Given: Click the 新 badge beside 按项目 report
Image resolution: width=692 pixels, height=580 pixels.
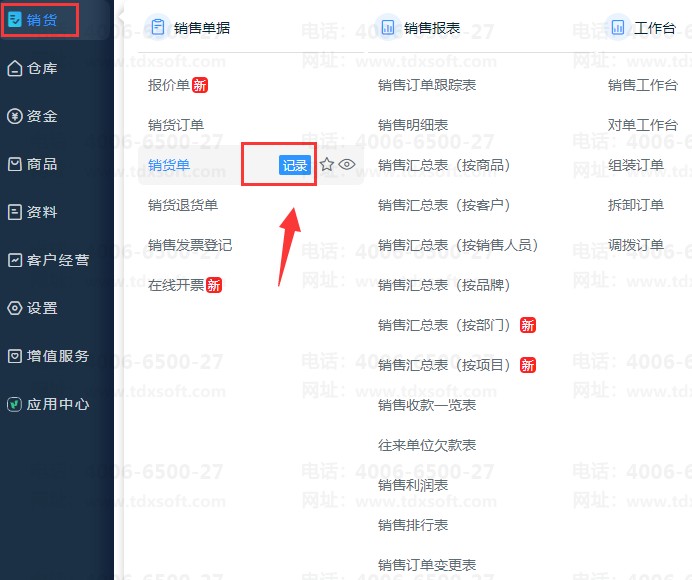Looking at the screenshot, I should coord(528,365).
